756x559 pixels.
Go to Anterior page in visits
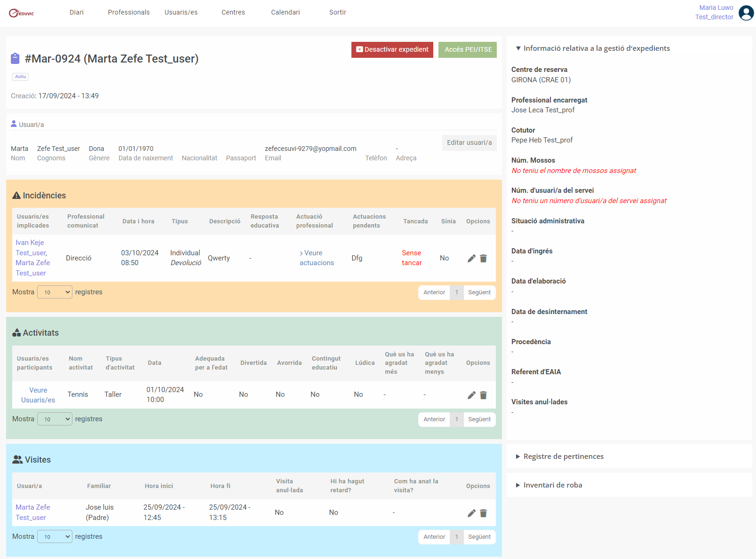point(434,537)
